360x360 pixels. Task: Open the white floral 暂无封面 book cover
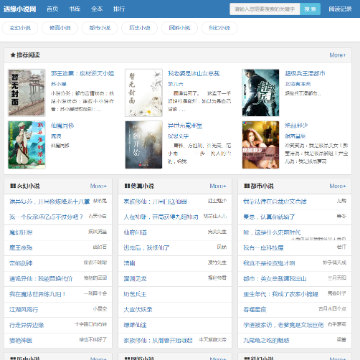click(144, 93)
